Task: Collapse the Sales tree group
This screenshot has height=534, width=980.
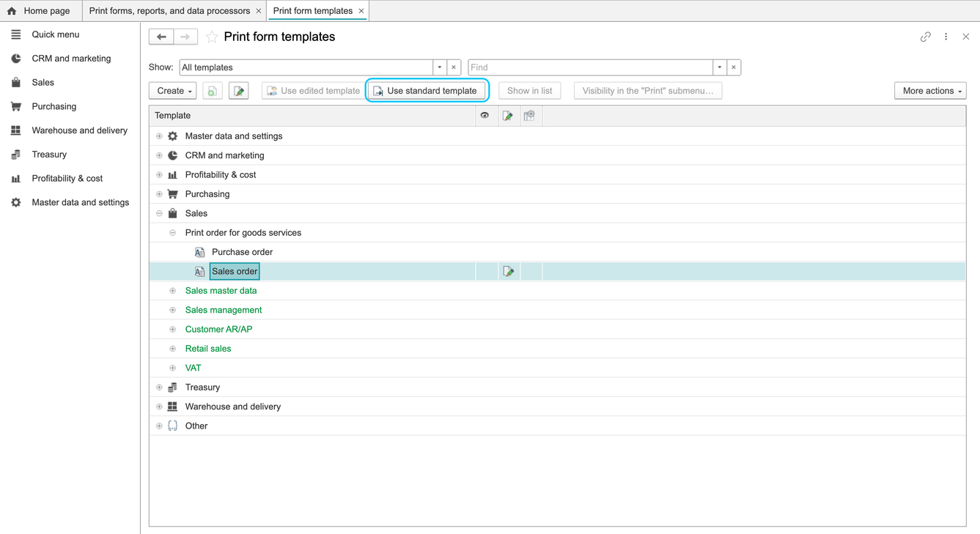Action: [159, 214]
